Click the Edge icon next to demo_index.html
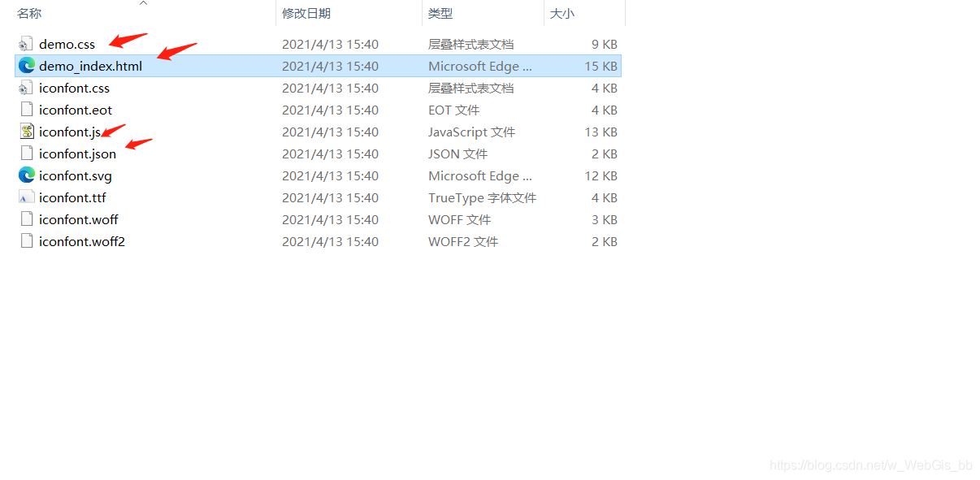Image resolution: width=980 pixels, height=480 pixels. (27, 66)
